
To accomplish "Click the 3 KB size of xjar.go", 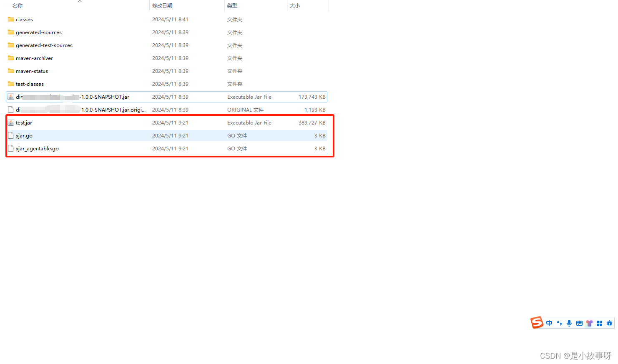I will point(320,135).
